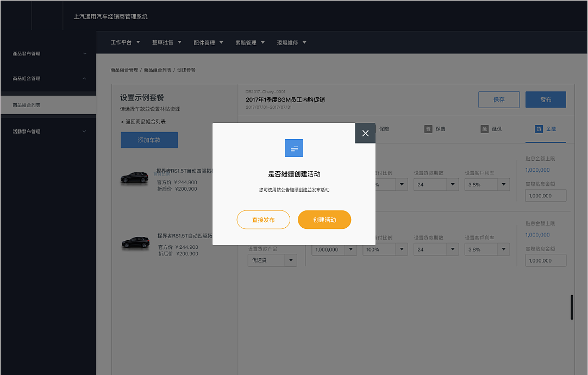The width and height of the screenshot is (588, 375).
Task: Click the 直接发布 button
Action: coord(263,220)
